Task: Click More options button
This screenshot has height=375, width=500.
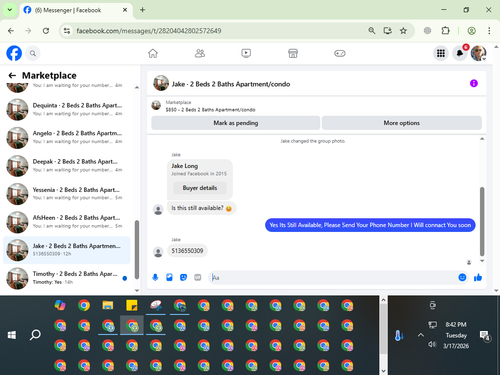Action: coord(402,123)
